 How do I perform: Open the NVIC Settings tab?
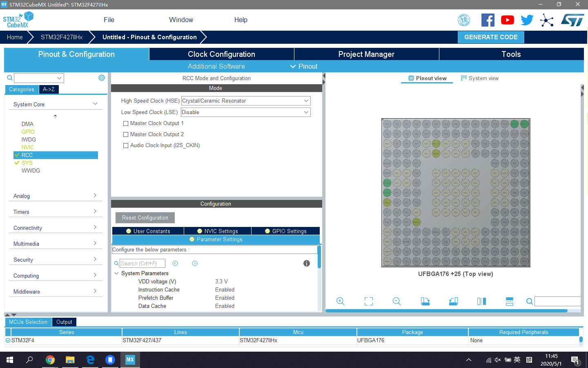point(218,231)
